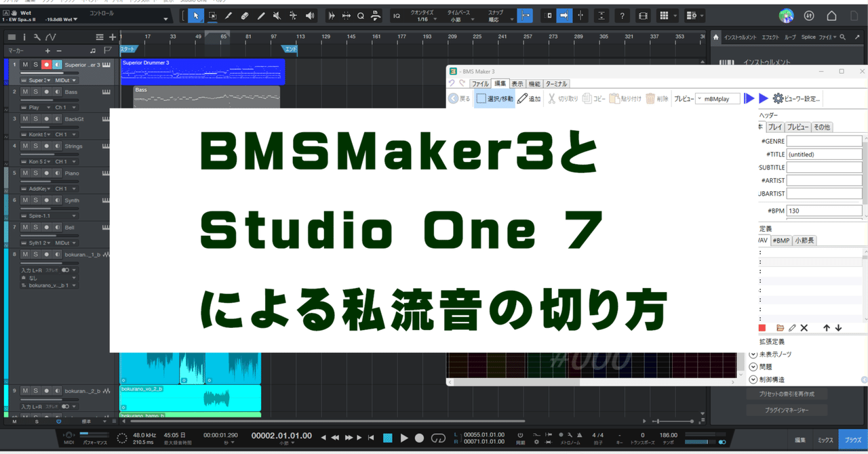Select the Listen tool speaker icon
Viewport: 868px width, 454px height.
point(310,15)
